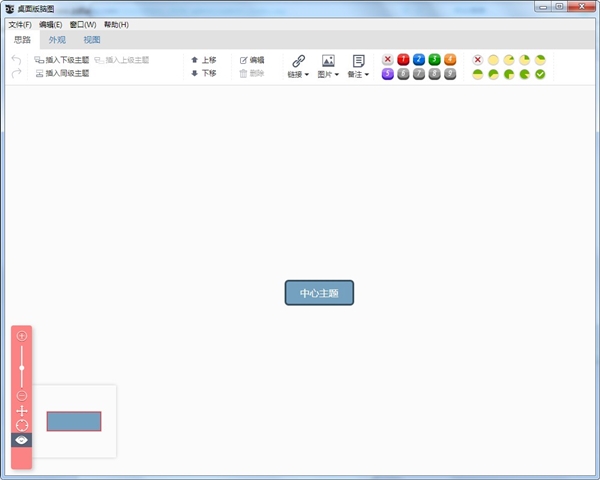
Task: Zoom out with the minus icon
Action: 22,396
